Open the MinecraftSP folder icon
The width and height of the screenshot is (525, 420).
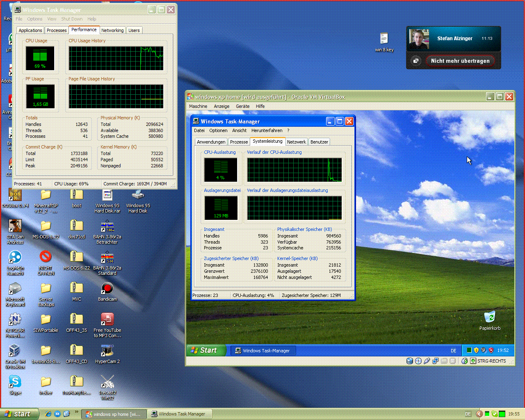(x=46, y=195)
